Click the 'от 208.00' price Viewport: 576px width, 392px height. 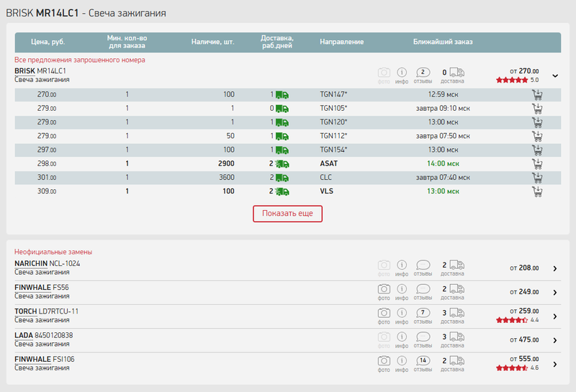tap(524, 268)
